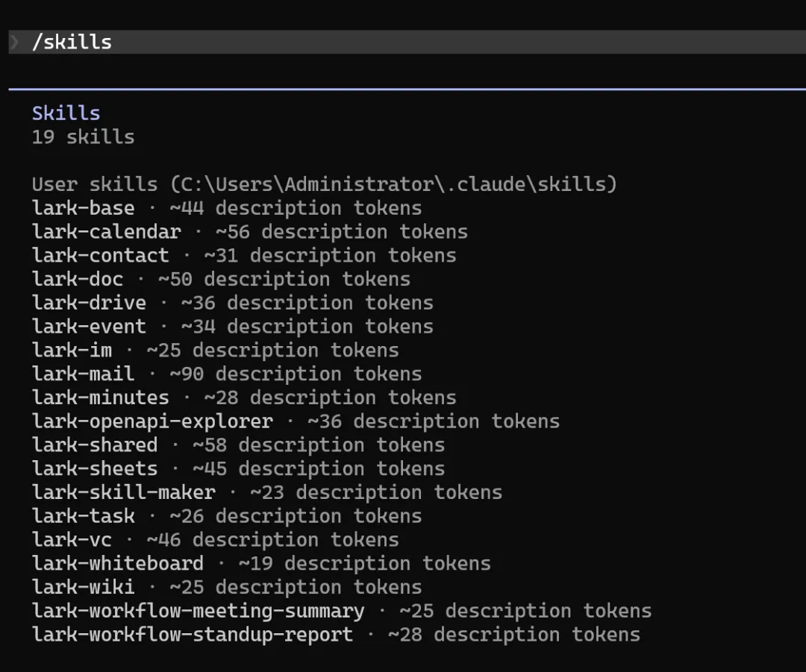
Task: Click the lark-whiteboard skill
Action: click(x=118, y=564)
